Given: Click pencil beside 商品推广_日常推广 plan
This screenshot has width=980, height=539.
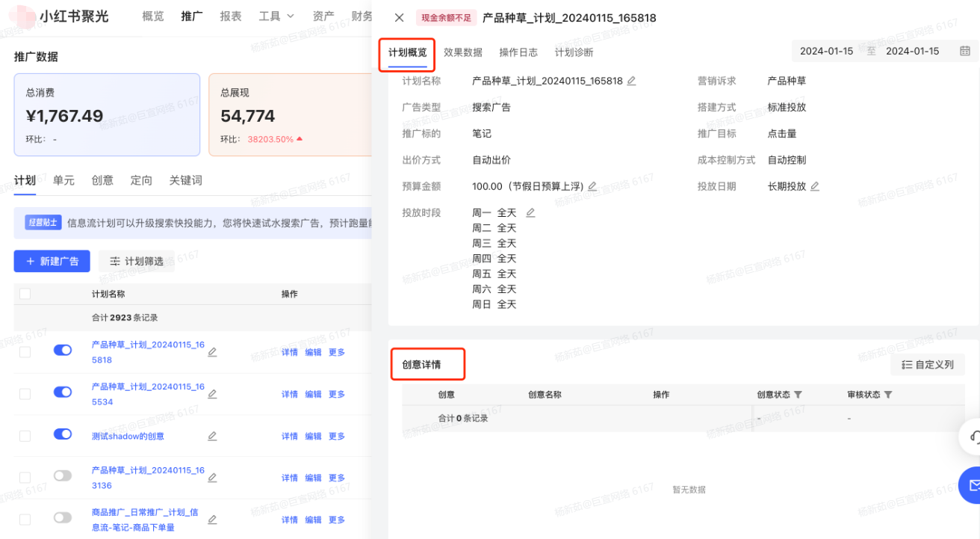Looking at the screenshot, I should click(212, 520).
